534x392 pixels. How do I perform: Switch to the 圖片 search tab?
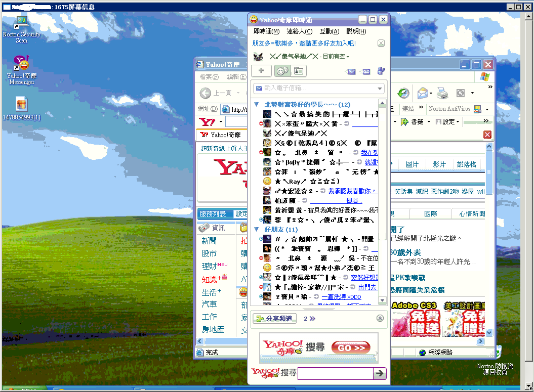(x=412, y=165)
